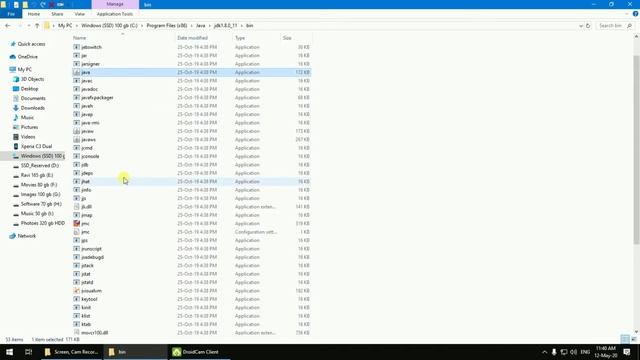Image resolution: width=640 pixels, height=360 pixels.
Task: Click the jmc application red icon
Action: click(x=76, y=223)
